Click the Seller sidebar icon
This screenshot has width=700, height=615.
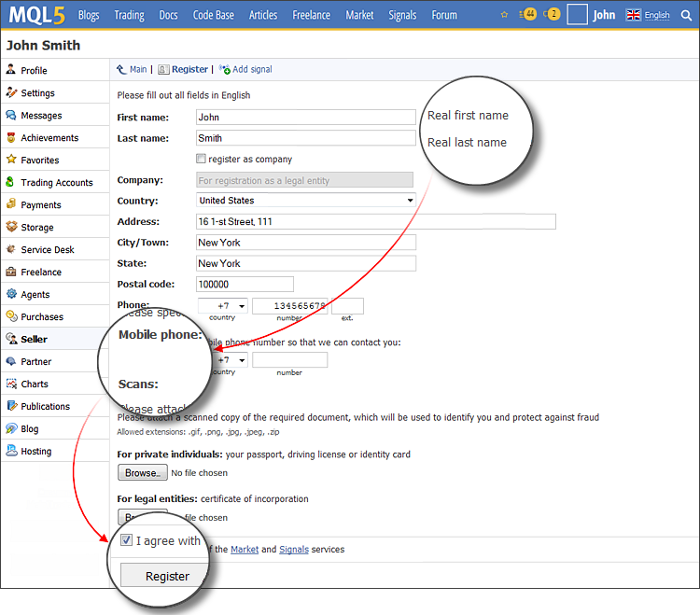pyautogui.click(x=11, y=338)
